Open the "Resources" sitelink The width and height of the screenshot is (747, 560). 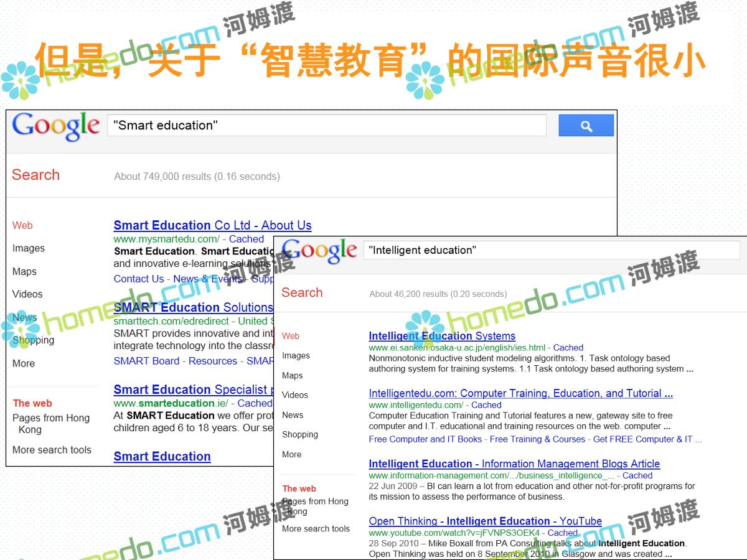[213, 361]
